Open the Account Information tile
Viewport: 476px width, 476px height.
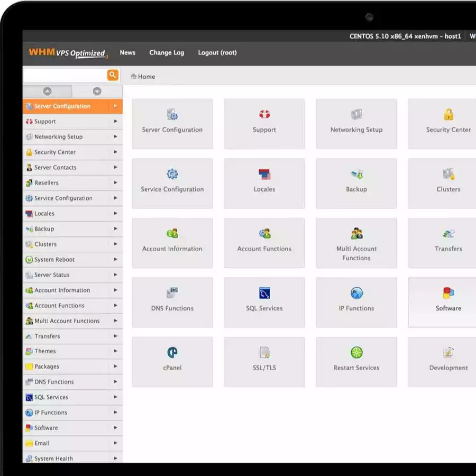(172, 243)
